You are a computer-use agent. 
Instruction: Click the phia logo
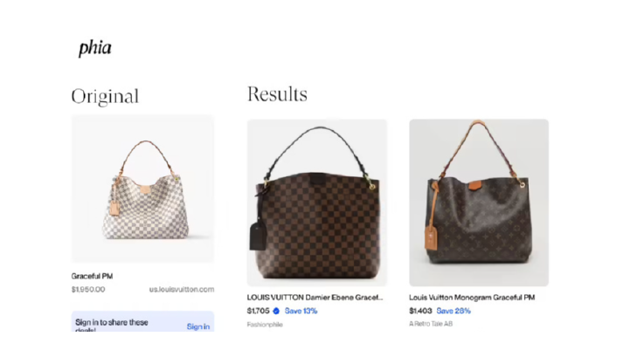(x=95, y=48)
